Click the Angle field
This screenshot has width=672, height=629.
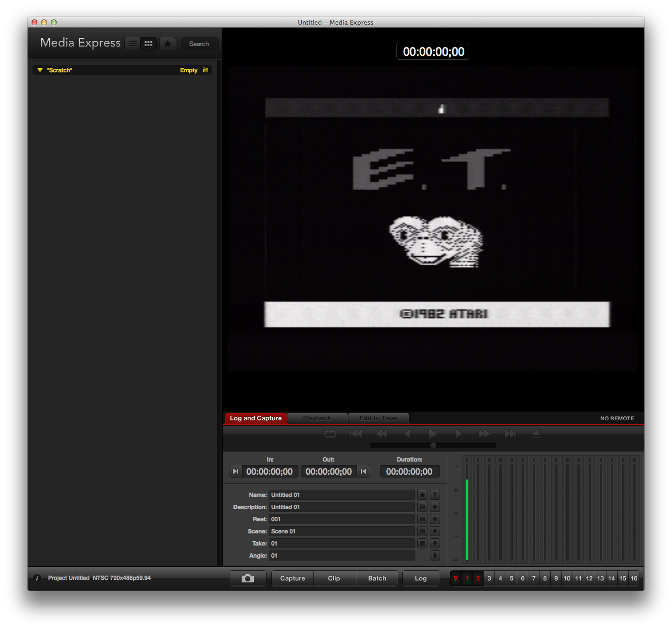[342, 556]
